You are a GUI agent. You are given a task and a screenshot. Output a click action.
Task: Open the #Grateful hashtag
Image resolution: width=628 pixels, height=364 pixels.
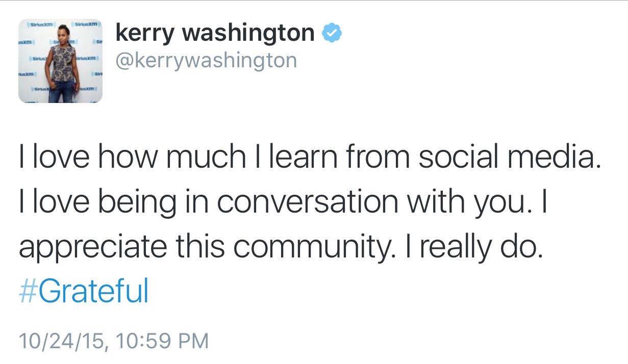click(84, 291)
